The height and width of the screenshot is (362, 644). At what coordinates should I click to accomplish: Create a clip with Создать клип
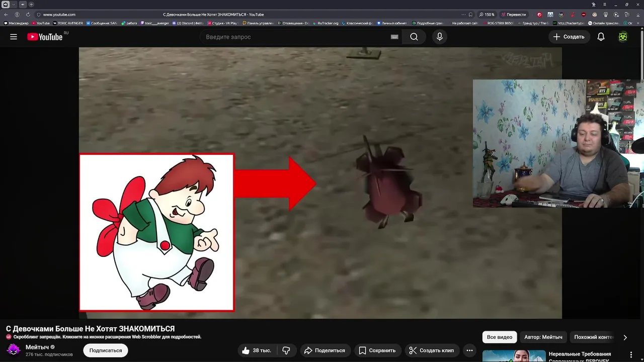point(432,350)
